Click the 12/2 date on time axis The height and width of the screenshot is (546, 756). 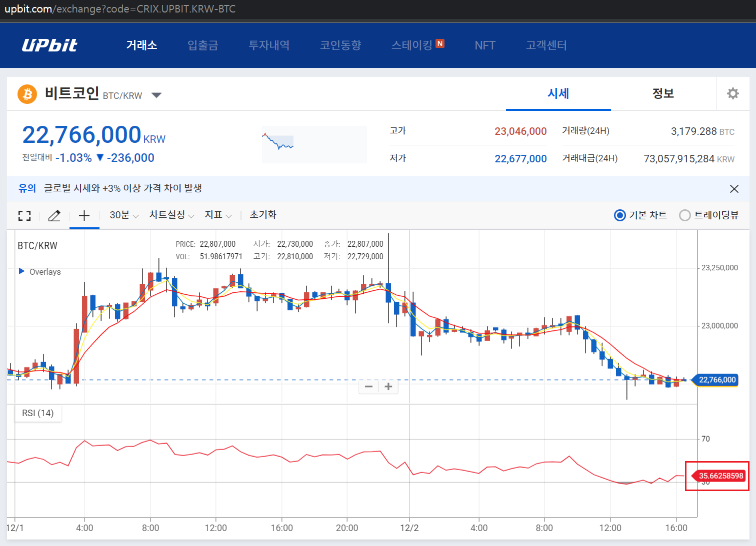409,528
